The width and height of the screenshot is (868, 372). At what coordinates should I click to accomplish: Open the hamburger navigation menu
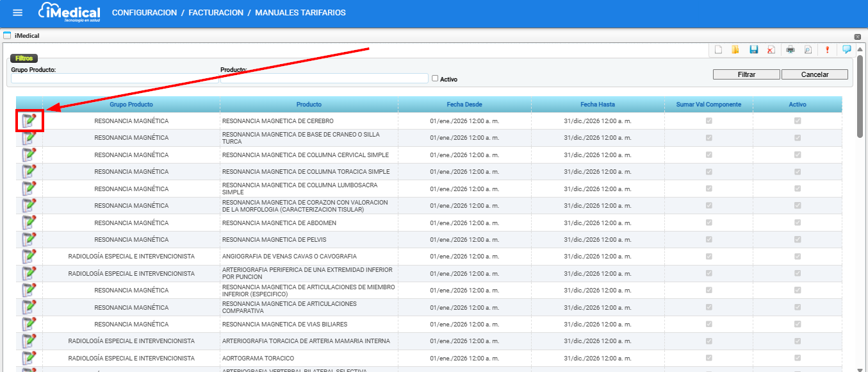17,13
